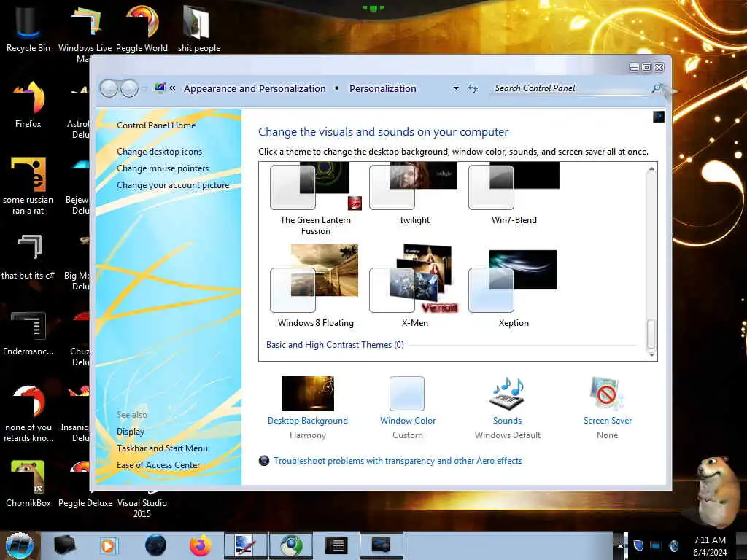Open Control Panel Home link
Screen dimensions: 747x560
tap(156, 125)
